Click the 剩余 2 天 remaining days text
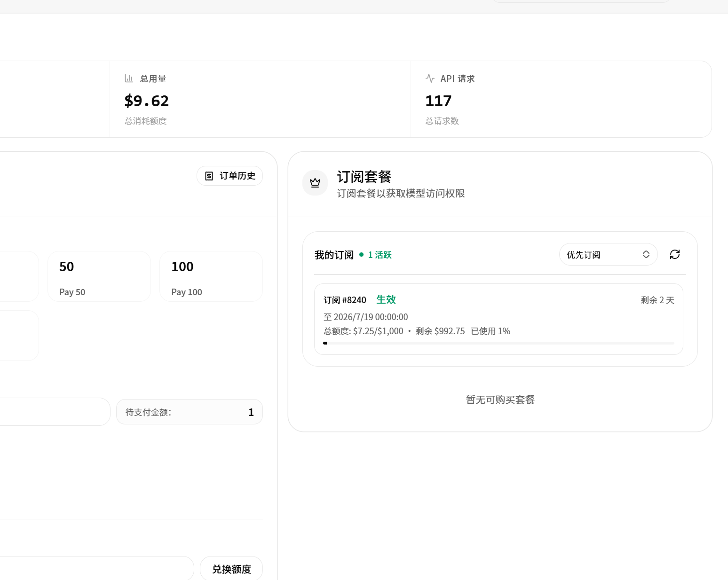This screenshot has height=580, width=728. (x=657, y=300)
